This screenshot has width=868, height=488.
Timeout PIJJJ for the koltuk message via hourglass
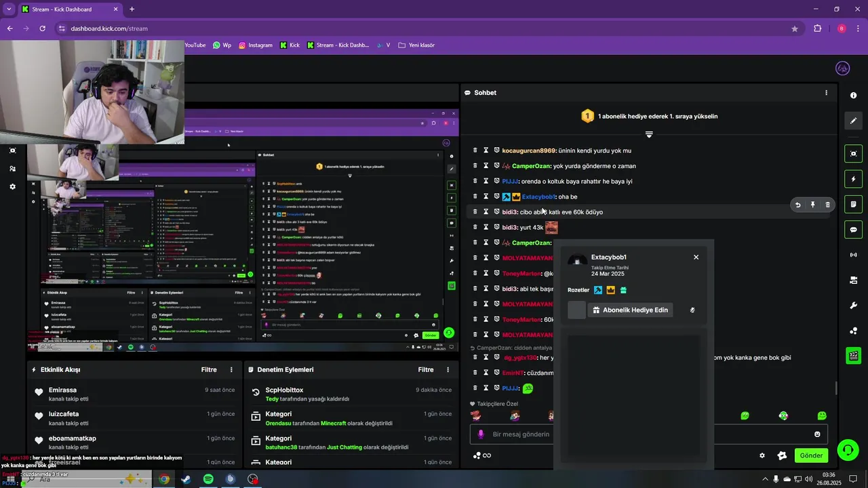(486, 181)
